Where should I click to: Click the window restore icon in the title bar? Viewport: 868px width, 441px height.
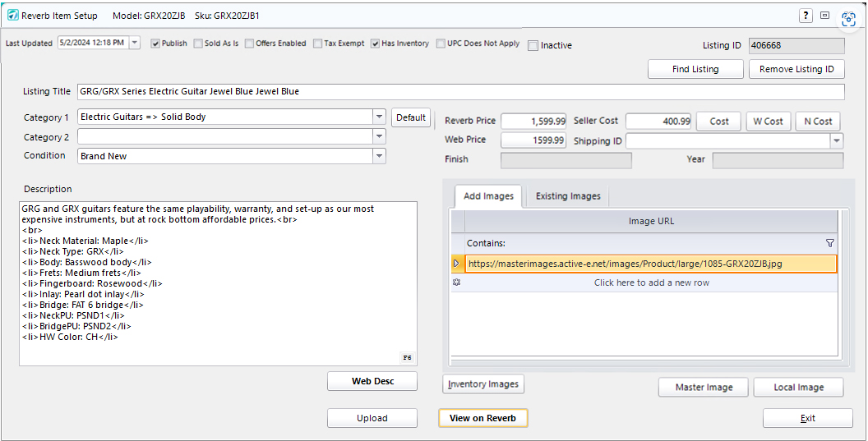pos(824,16)
